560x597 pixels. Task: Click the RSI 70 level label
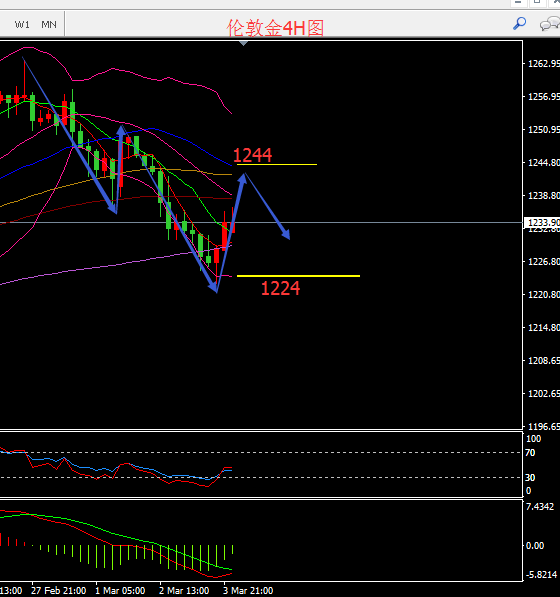tap(530, 453)
